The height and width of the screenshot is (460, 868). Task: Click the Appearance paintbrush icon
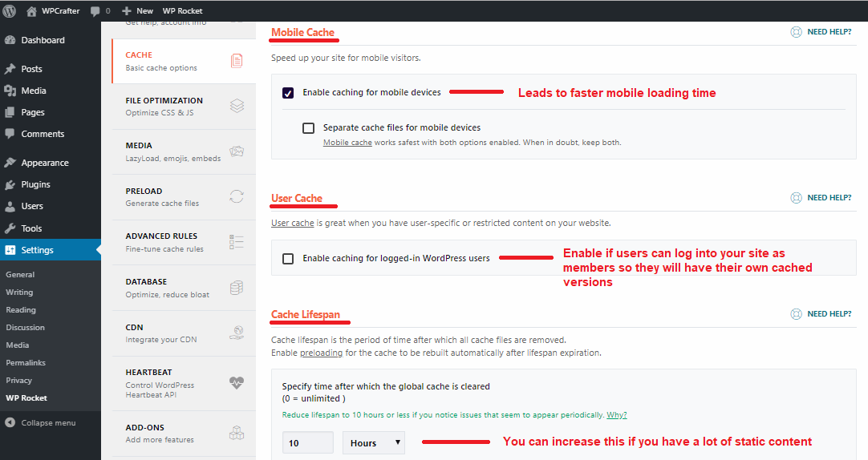(10, 163)
